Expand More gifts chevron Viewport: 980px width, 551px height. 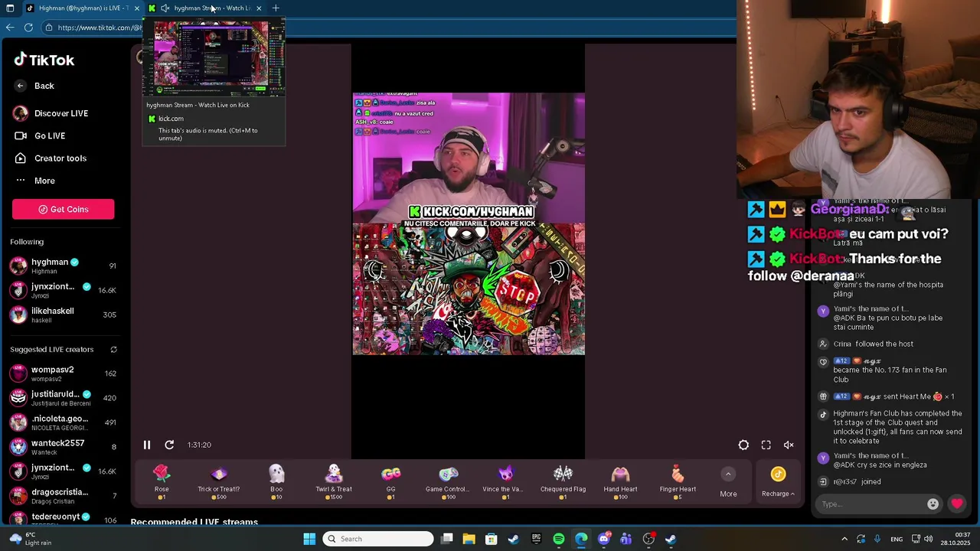[728, 474]
